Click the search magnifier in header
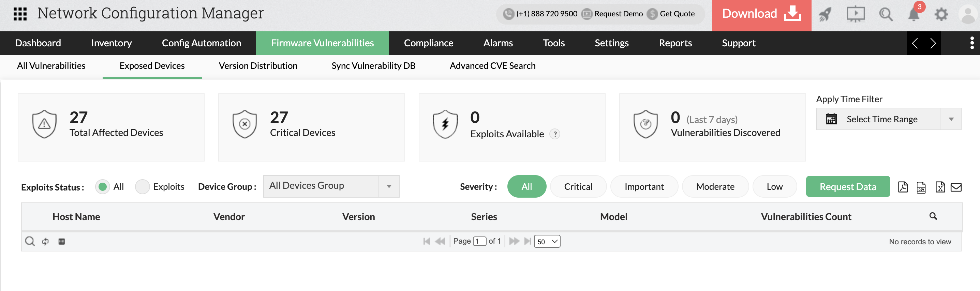Image resolution: width=980 pixels, height=291 pixels. (x=886, y=14)
